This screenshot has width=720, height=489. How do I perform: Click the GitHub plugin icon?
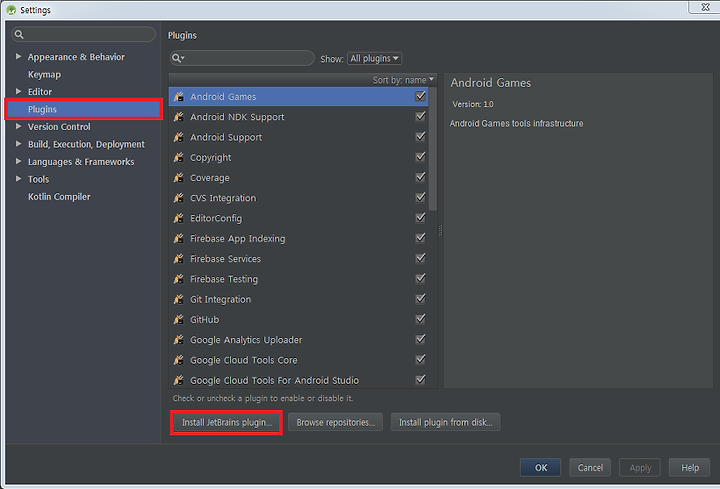(179, 319)
